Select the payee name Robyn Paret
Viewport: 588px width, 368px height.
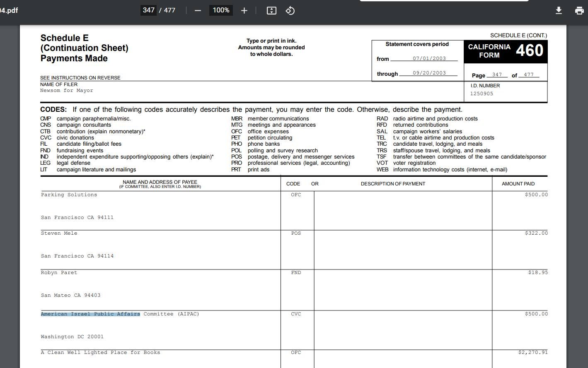click(59, 273)
